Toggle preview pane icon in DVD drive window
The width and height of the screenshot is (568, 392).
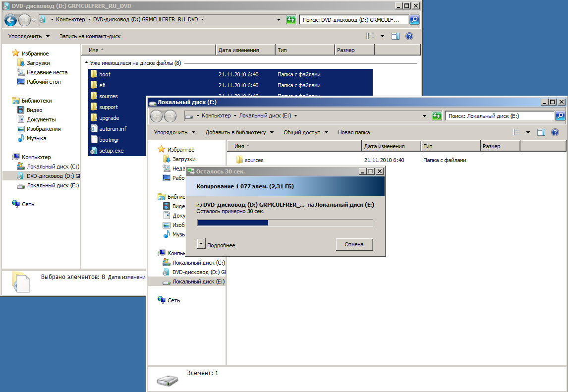[395, 36]
